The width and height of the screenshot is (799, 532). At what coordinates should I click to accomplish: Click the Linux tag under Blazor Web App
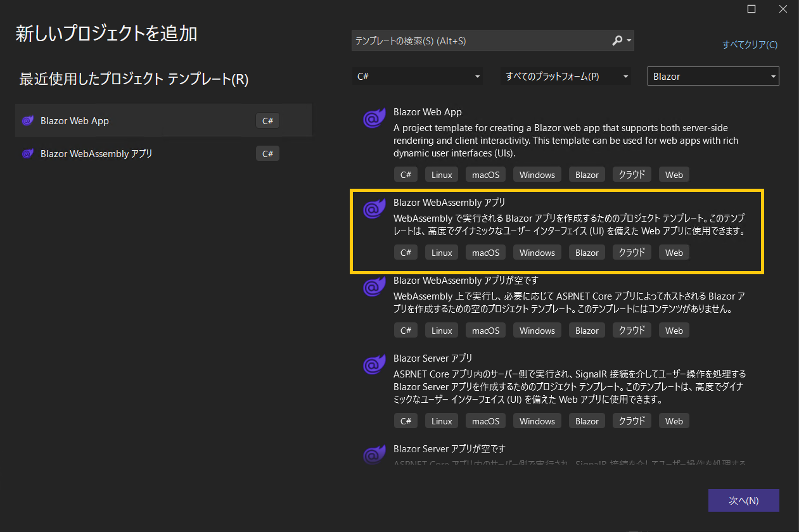[x=442, y=175]
